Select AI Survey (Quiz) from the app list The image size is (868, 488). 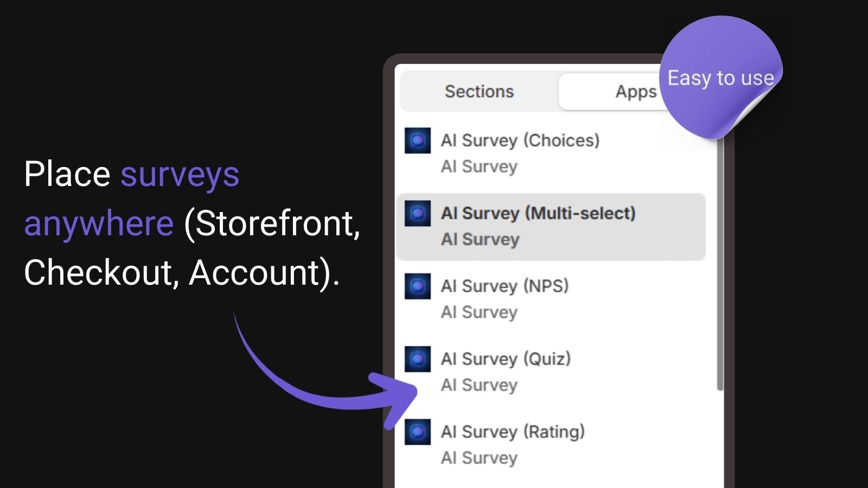point(505,371)
